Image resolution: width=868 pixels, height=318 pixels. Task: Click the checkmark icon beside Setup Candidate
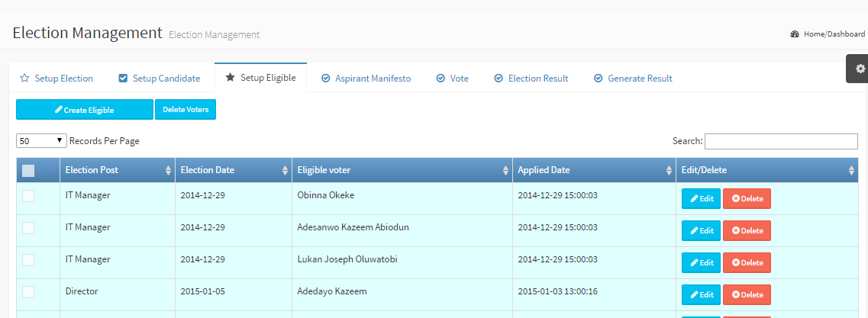123,79
